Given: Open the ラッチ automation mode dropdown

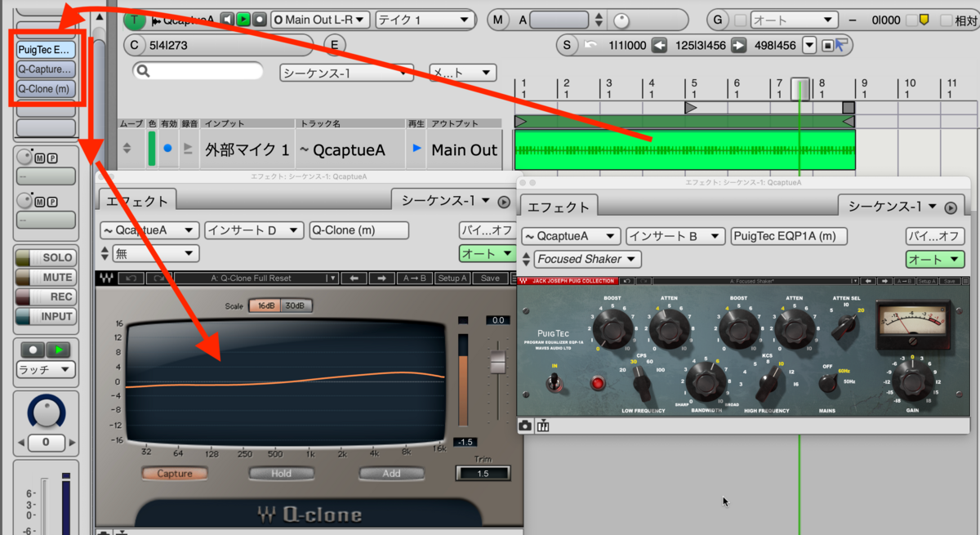Looking at the screenshot, I should coord(46,370).
